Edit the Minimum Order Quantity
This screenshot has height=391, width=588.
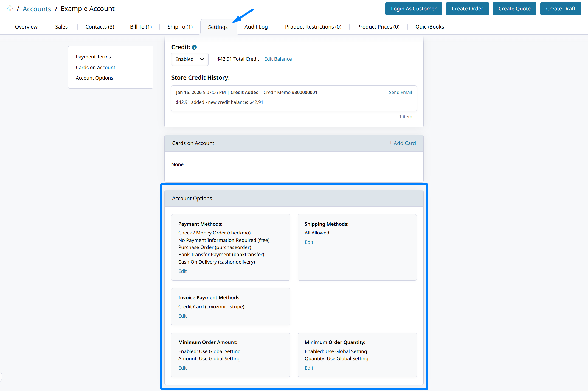(309, 368)
